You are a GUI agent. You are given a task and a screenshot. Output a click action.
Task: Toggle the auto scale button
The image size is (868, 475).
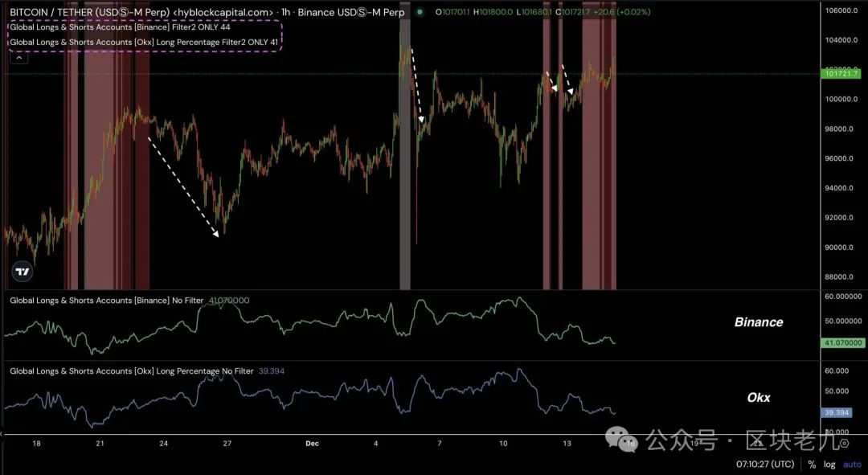(852, 464)
